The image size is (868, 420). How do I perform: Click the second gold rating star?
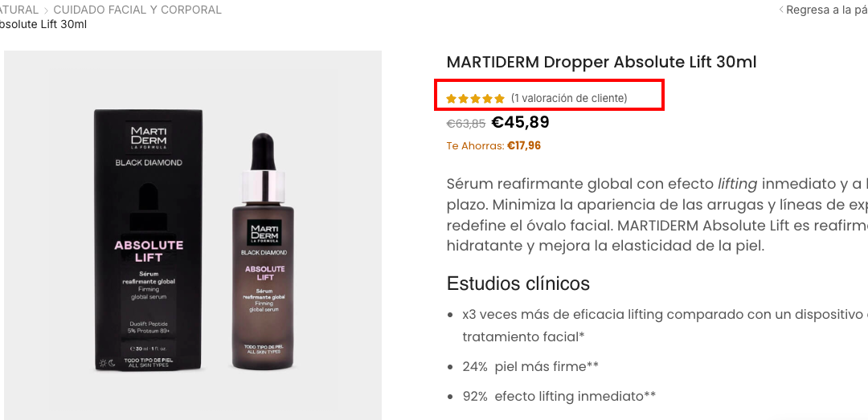tap(464, 99)
